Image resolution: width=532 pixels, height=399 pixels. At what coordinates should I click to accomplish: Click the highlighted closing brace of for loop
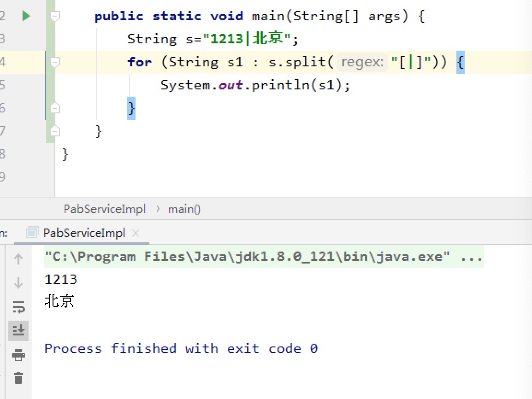[131, 108]
